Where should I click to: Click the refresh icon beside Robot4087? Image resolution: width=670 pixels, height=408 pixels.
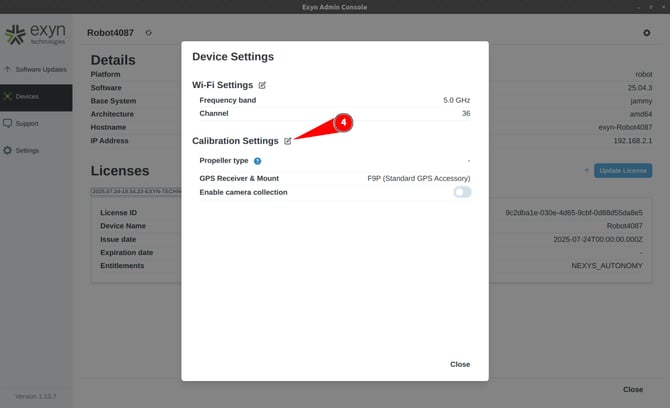tap(148, 33)
